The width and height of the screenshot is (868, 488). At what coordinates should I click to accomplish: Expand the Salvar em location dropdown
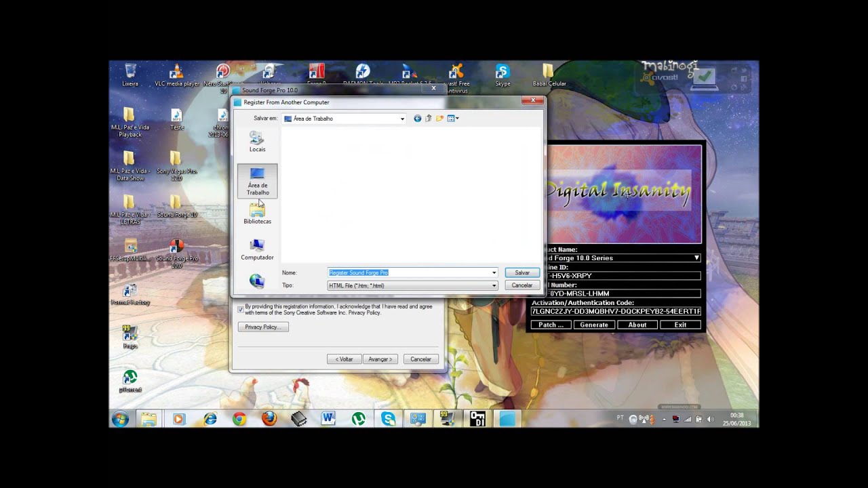402,119
